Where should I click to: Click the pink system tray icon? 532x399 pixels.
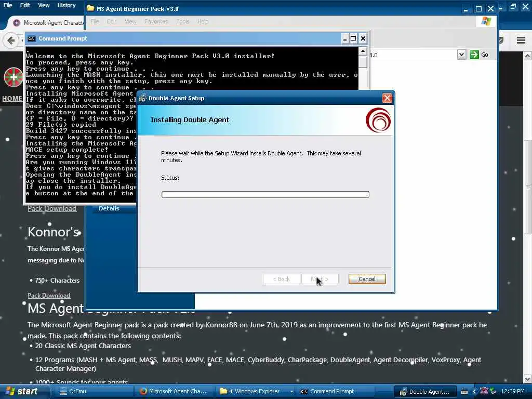point(484,391)
